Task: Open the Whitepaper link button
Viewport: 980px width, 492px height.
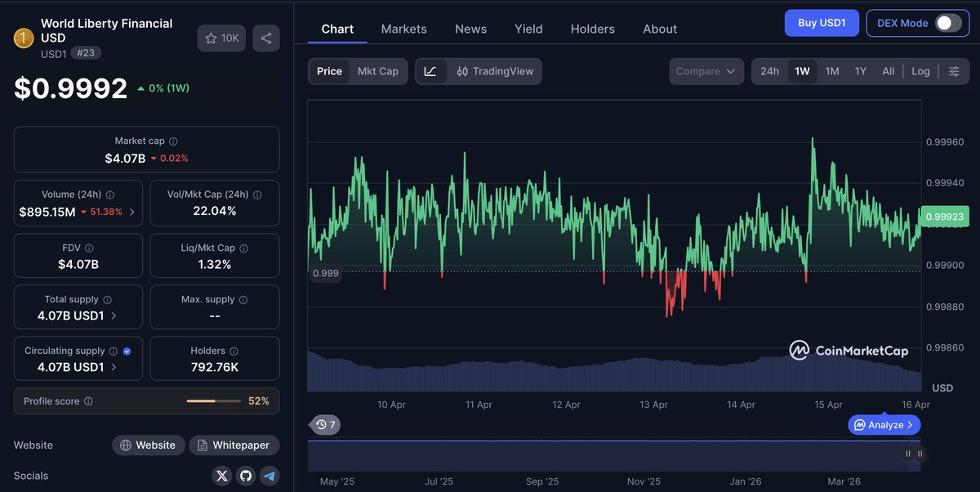Action: 234,445
